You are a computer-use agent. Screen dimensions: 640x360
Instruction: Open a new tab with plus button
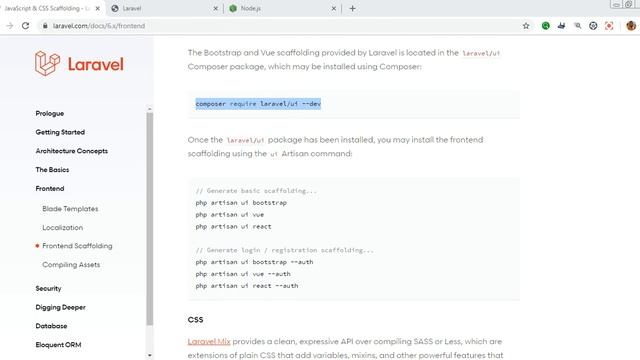click(x=353, y=8)
